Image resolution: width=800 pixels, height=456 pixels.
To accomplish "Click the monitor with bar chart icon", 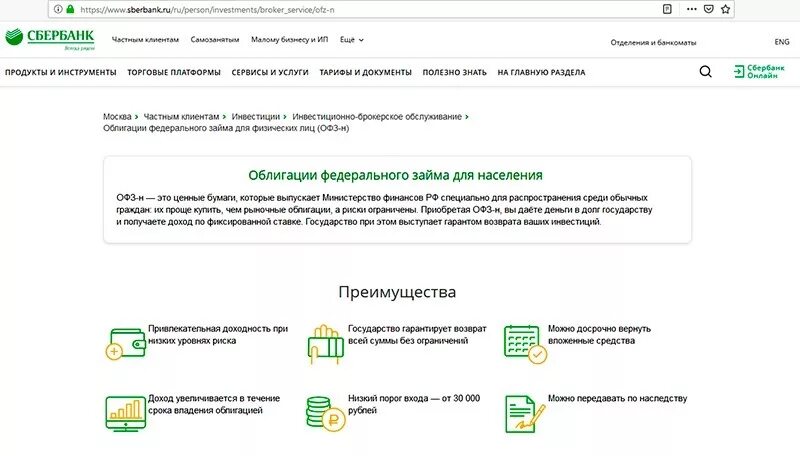I will 126,413.
